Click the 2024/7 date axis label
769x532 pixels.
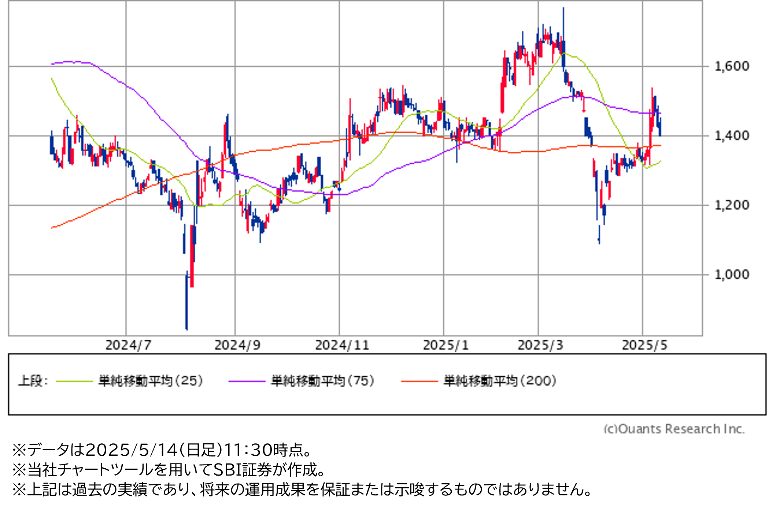128,345
